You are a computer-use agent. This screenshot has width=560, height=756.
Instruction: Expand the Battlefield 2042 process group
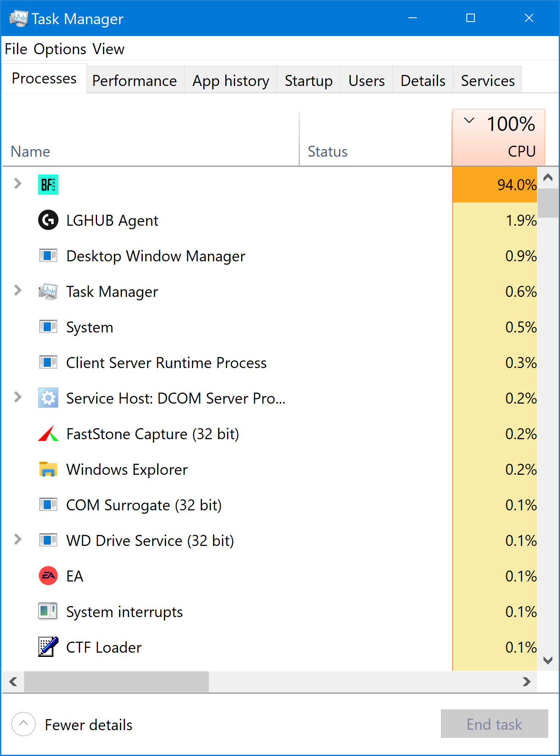pos(18,184)
